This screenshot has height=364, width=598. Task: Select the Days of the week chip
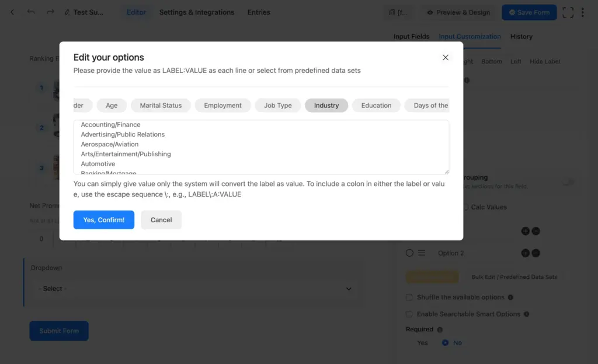427,106
